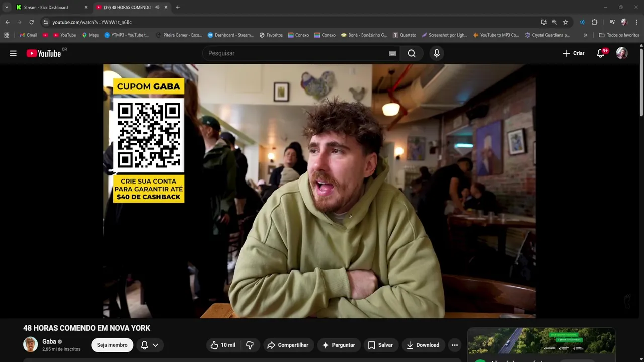Viewport: 644px width, 362px height.
Task: Save the video with Salvar button
Action: tap(380, 345)
